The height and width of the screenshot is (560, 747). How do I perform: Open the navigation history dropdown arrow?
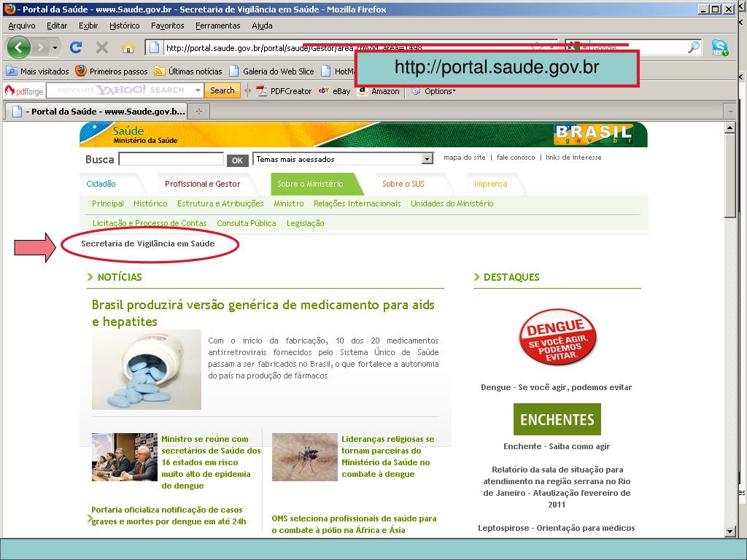(x=55, y=47)
